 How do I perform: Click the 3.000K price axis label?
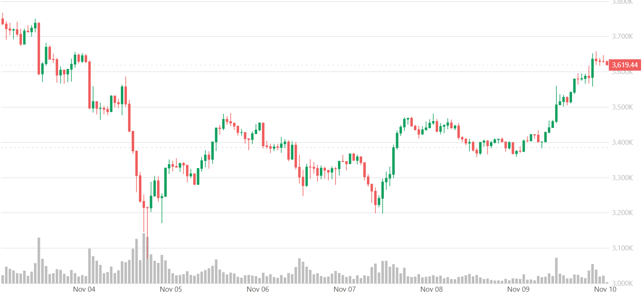[x=622, y=283]
